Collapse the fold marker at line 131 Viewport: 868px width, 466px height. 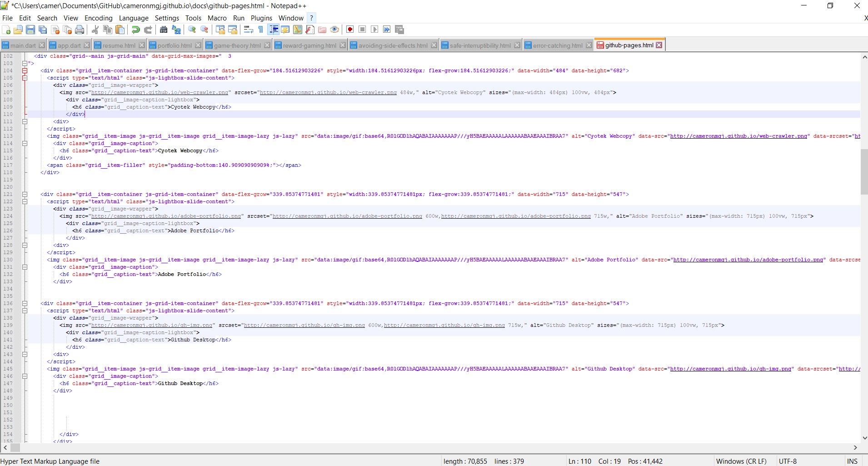[25, 267]
